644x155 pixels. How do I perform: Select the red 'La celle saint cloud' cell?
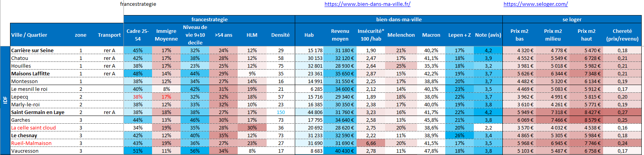click(39, 128)
